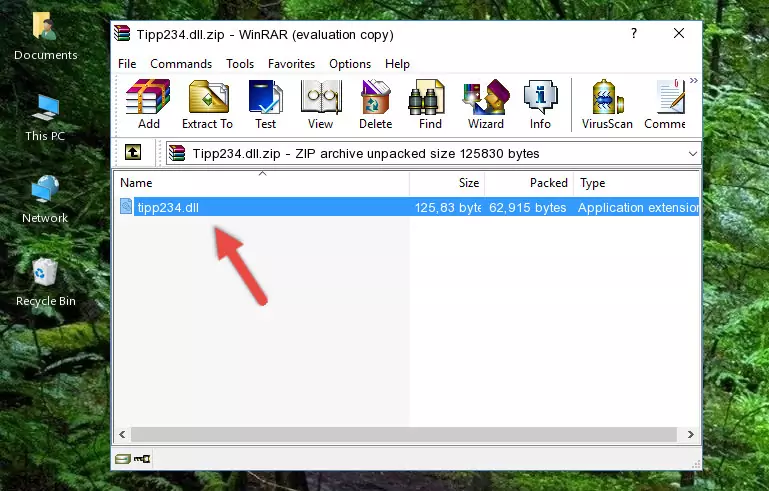Select the Recycle Bin desktop icon
The image size is (769, 491).
[46, 283]
